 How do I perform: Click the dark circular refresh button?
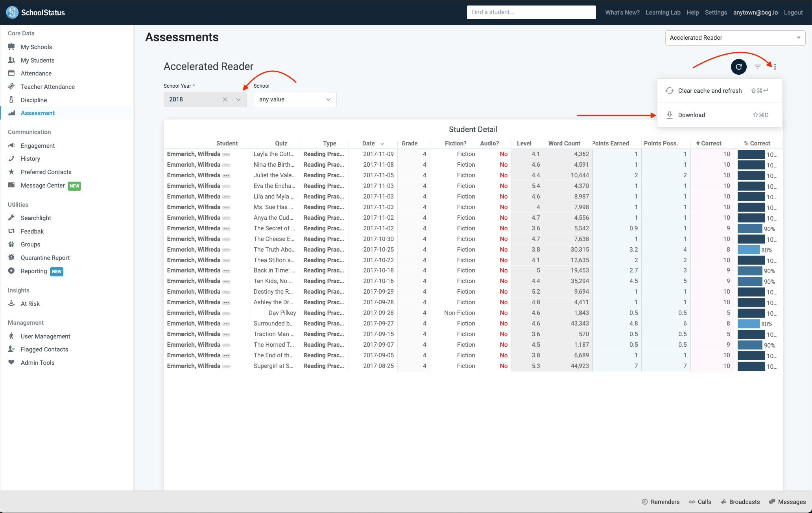[738, 67]
